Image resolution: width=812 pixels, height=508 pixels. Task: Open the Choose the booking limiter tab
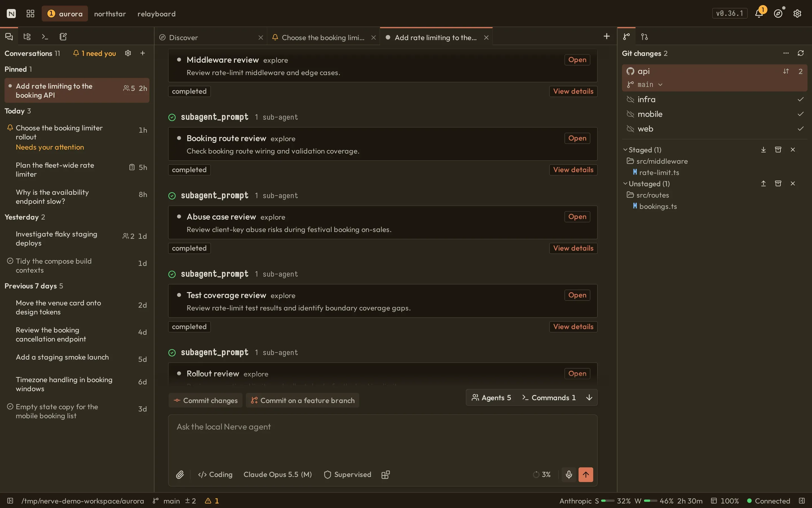(323, 37)
